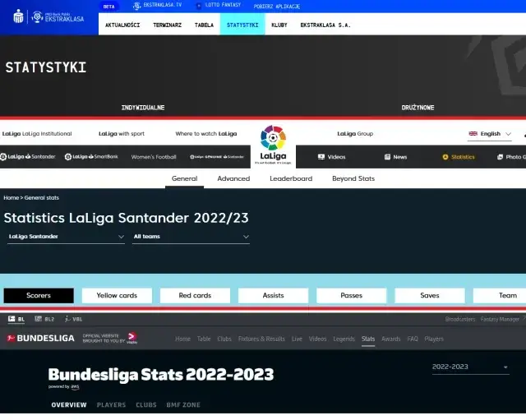Switch to Bundesliga Players tab

pos(111,405)
